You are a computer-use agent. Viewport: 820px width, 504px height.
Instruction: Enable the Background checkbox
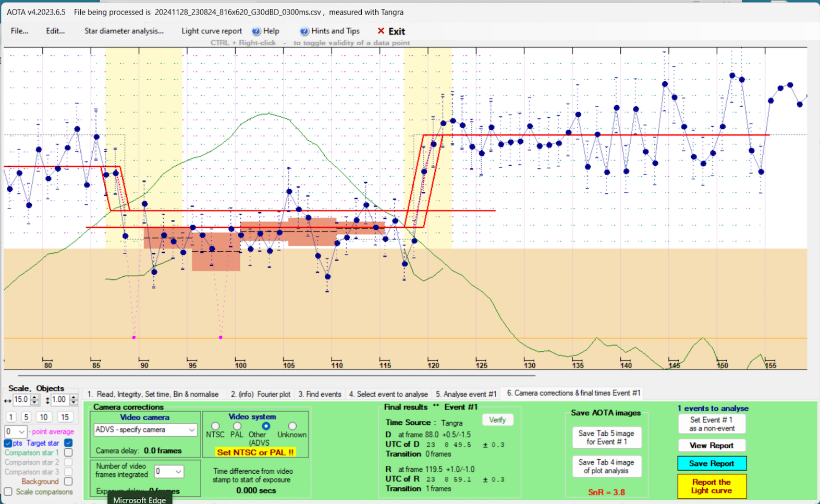(x=68, y=482)
